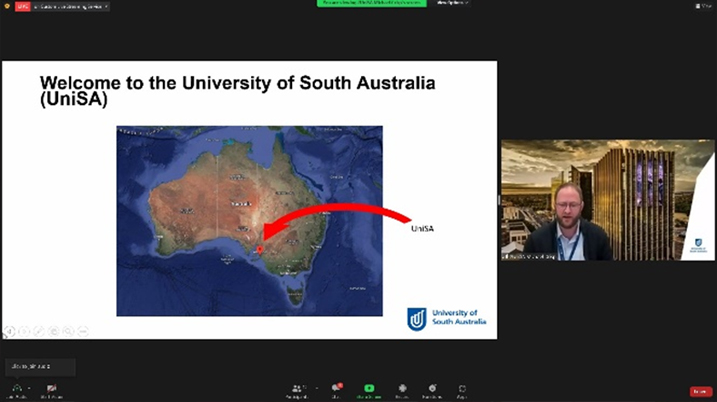This screenshot has width=717, height=402.
Task: Open the more options ellipsis on slide
Action: coord(83,331)
